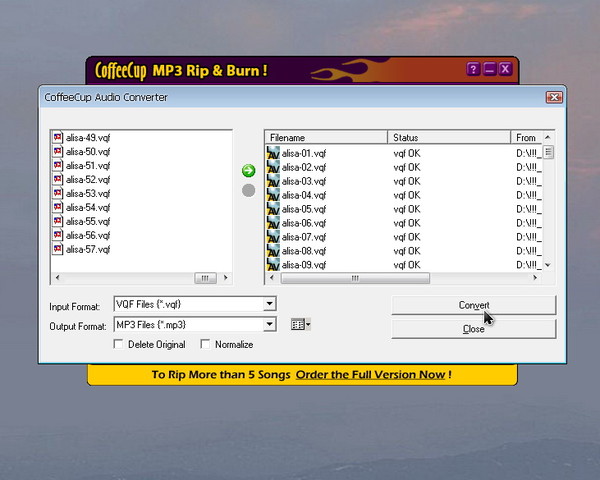Screen dimensions: 600x480
Task: Click the source list horizontal scrollbar thumb
Action: [205, 278]
